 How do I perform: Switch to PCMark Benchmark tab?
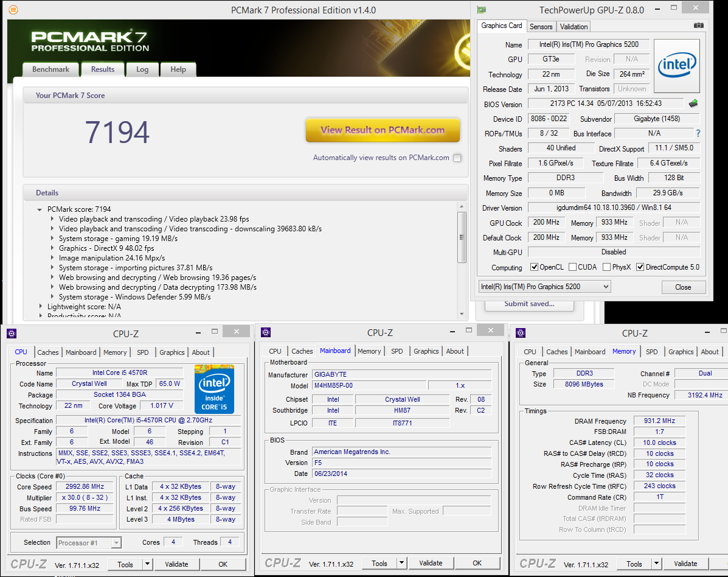50,69
